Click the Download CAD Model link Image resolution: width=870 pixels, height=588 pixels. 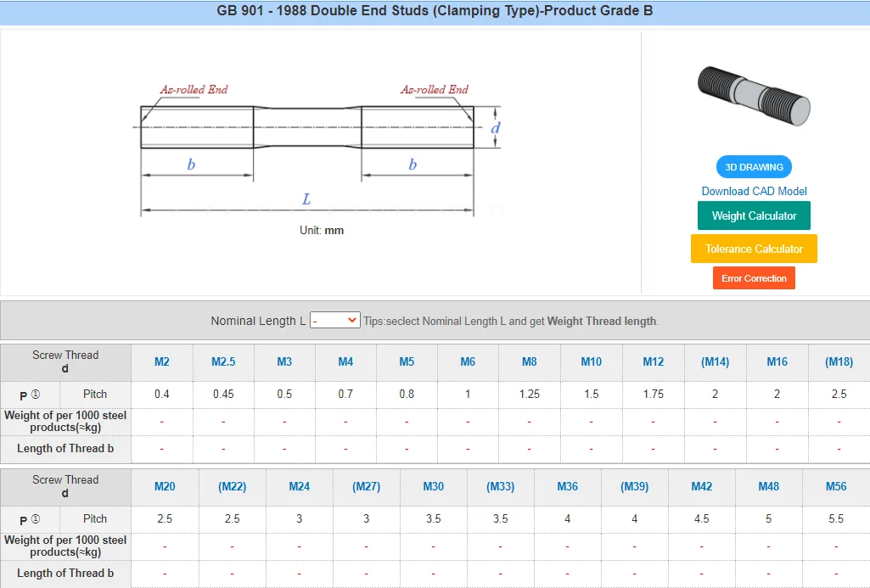coord(753,191)
